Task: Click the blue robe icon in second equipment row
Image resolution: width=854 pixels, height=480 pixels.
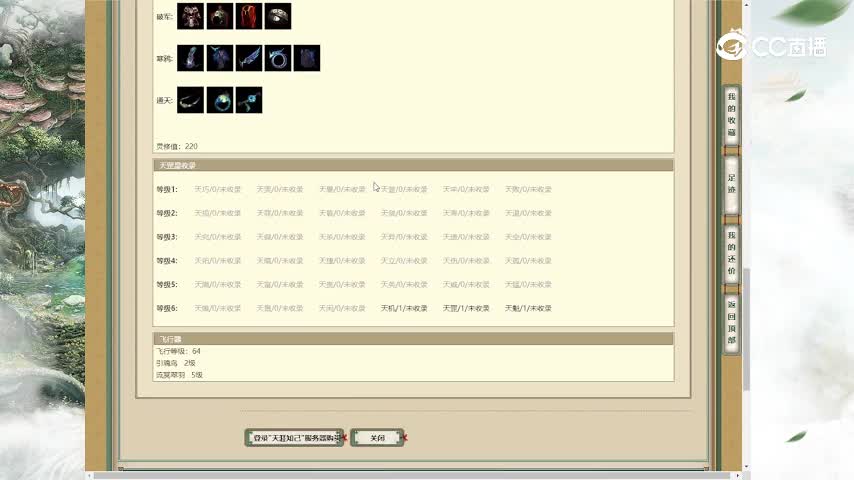Action: (220, 58)
